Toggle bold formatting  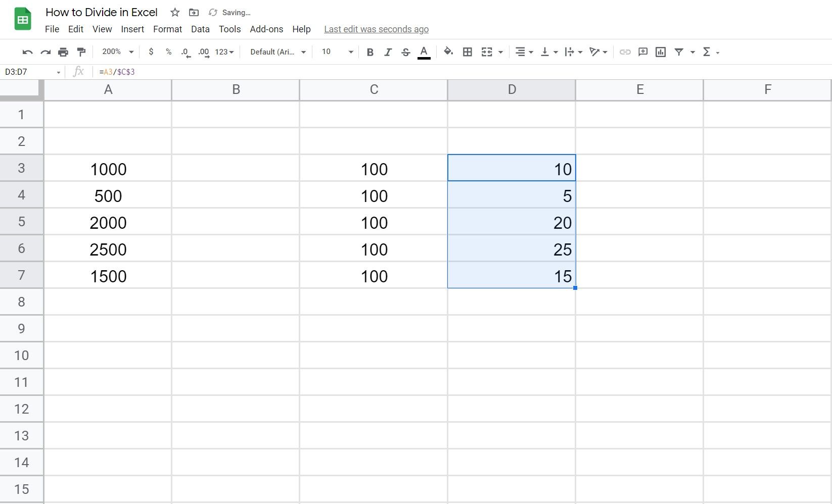[x=370, y=52]
